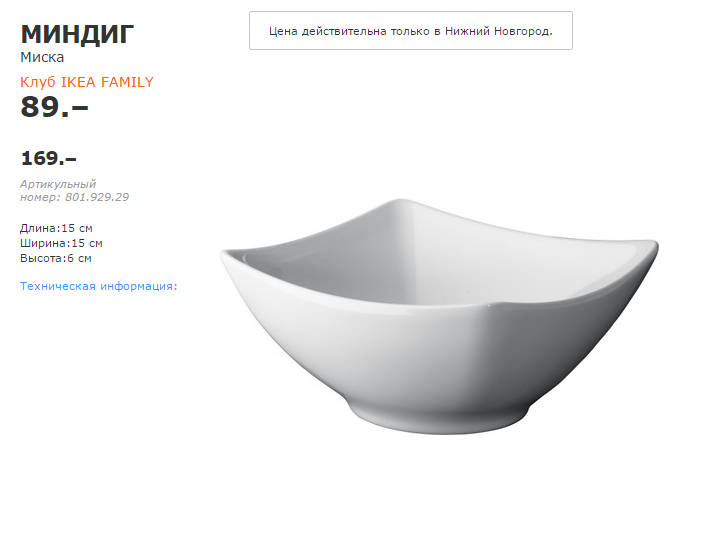
Task: Click the Ширина:15 см dimension line
Action: 61,244
